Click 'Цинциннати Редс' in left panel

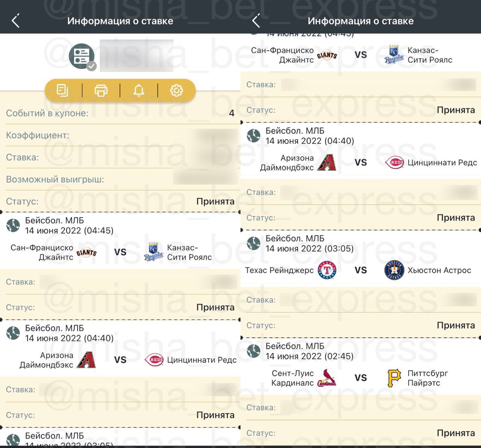click(202, 360)
